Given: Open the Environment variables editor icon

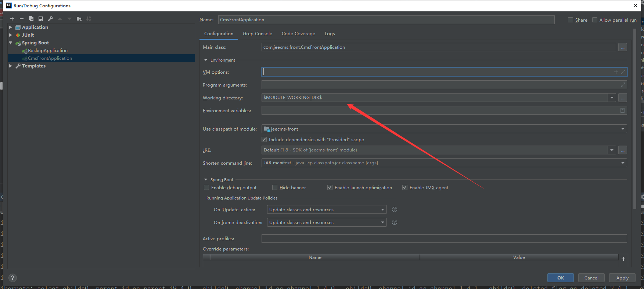Looking at the screenshot, I should pos(622,110).
